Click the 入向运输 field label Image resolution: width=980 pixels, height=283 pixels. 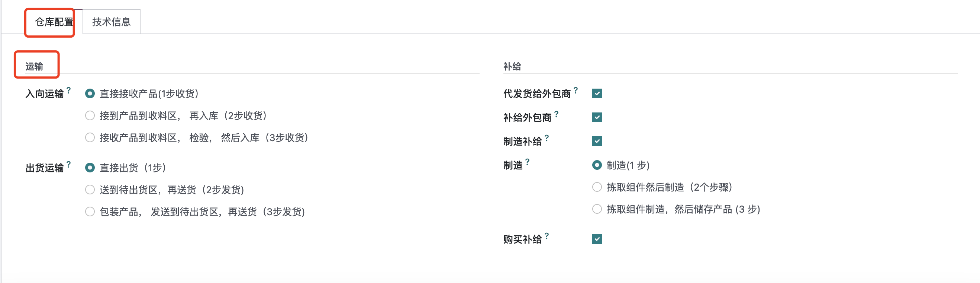tap(45, 94)
